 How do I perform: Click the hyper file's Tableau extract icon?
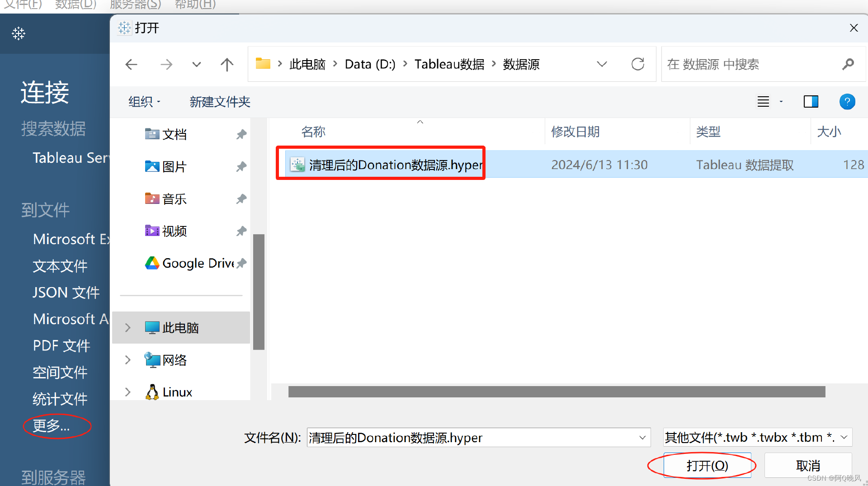(x=297, y=165)
